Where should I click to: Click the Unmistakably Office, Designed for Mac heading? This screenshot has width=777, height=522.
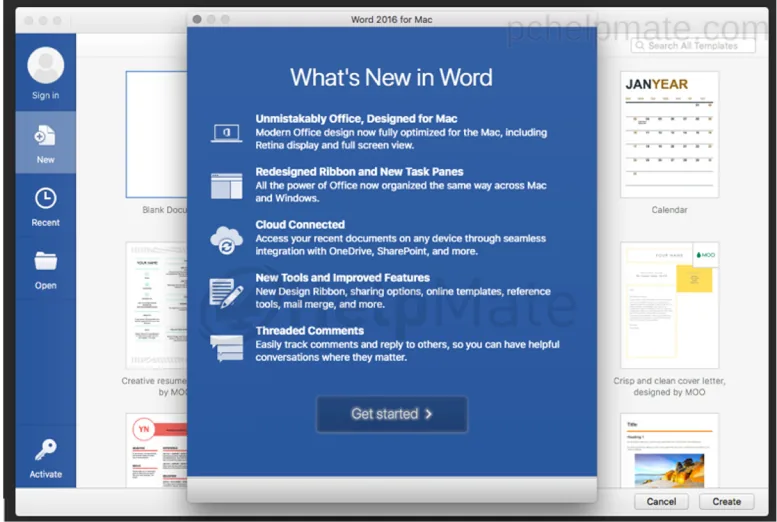(356, 118)
